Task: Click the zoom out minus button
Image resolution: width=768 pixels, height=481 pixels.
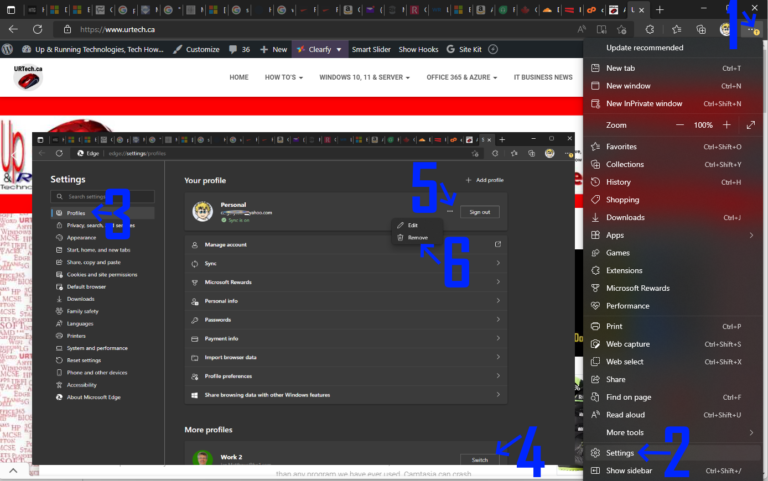Action: (681, 125)
